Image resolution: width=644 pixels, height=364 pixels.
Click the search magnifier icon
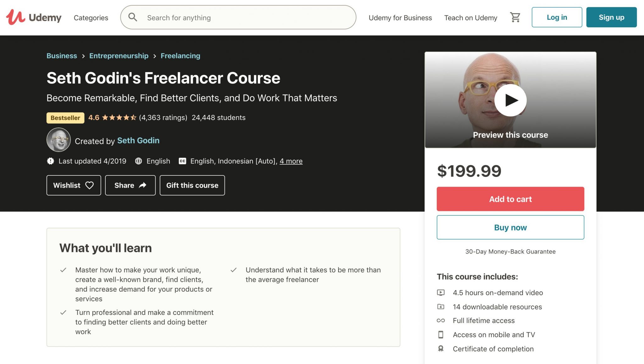click(133, 17)
